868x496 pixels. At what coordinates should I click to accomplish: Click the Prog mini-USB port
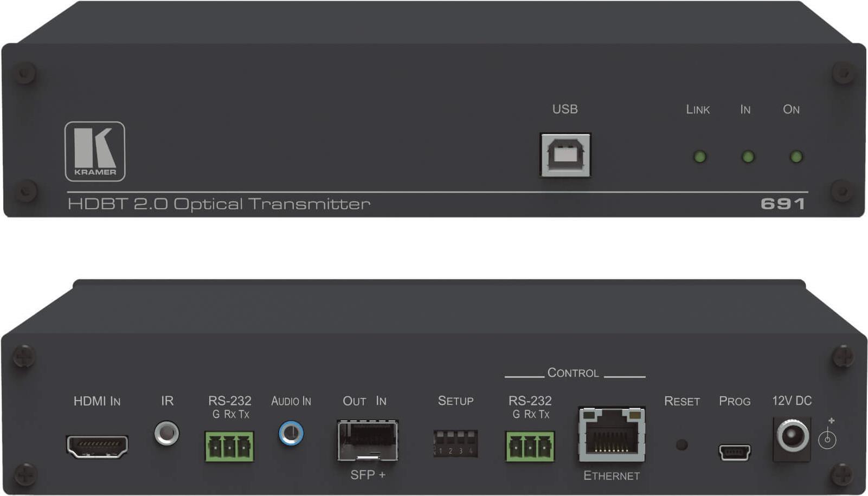(x=735, y=452)
